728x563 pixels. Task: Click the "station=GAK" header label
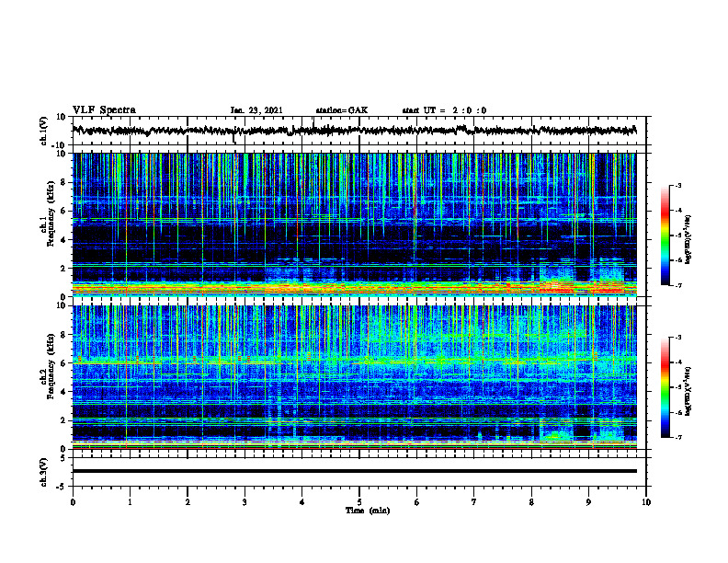point(342,110)
